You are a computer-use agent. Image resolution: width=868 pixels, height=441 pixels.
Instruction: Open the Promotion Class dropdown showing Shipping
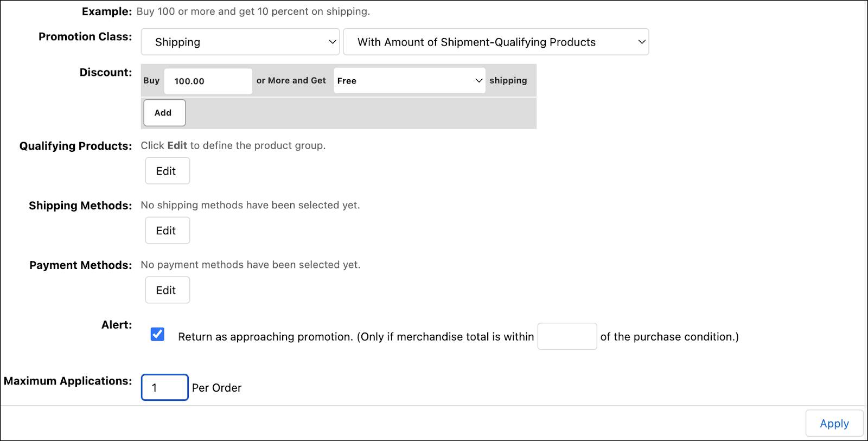[239, 42]
